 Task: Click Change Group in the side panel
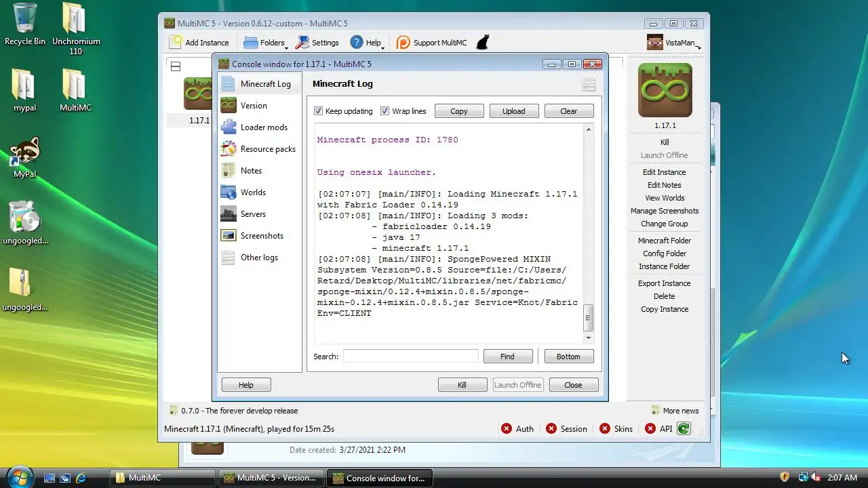pyautogui.click(x=665, y=224)
